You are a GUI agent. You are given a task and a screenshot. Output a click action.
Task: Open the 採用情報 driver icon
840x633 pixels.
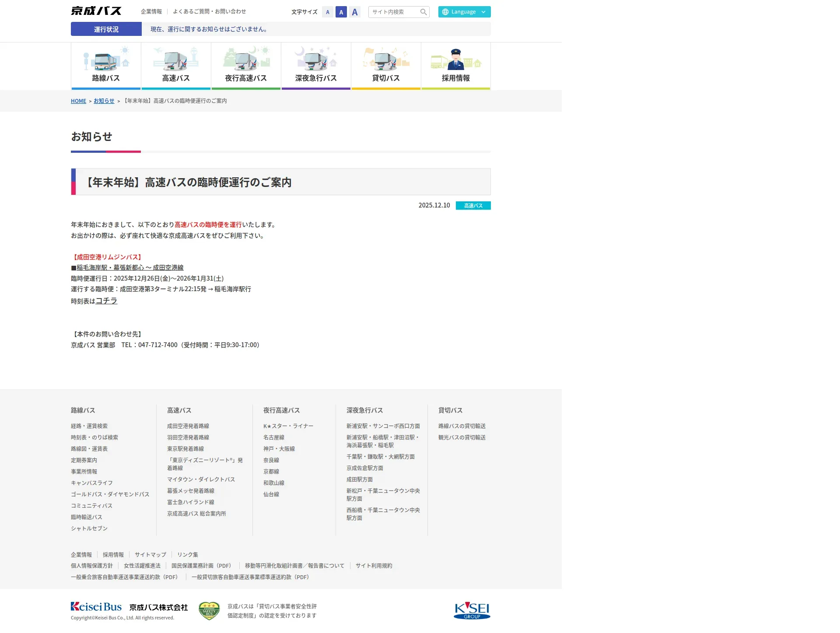[x=456, y=60]
